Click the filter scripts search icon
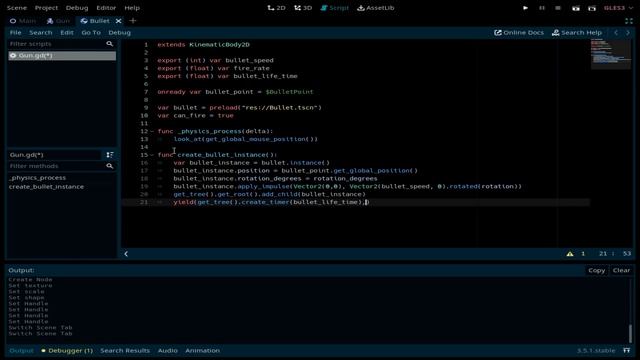 (109, 44)
